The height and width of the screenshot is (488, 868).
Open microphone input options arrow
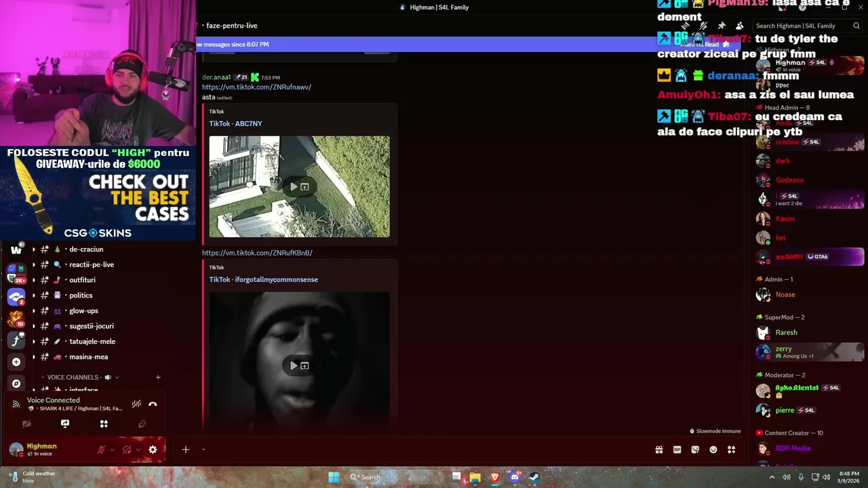(113, 449)
